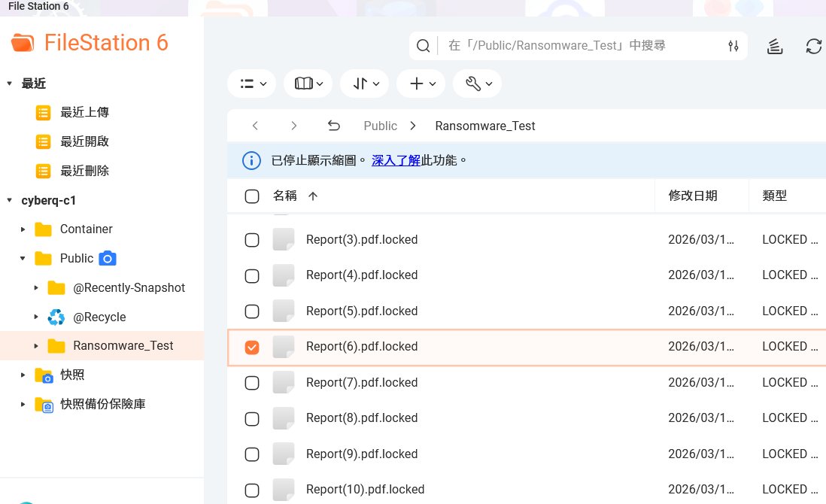Open the background tasks icon
The image size is (826, 504).
[775, 46]
